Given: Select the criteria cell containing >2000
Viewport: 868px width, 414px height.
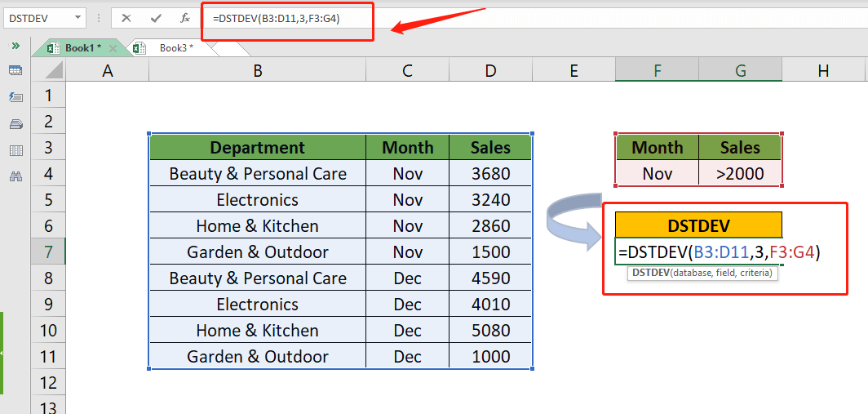Looking at the screenshot, I should click(x=740, y=173).
